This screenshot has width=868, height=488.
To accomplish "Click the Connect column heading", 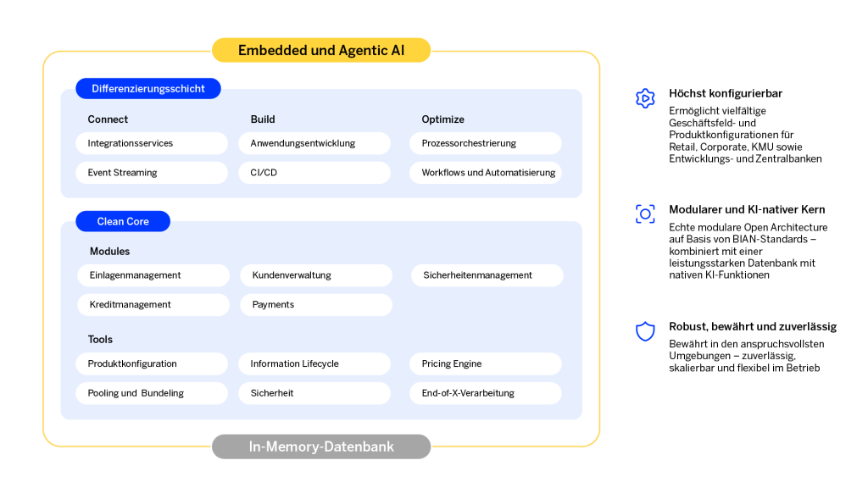I will (108, 119).
